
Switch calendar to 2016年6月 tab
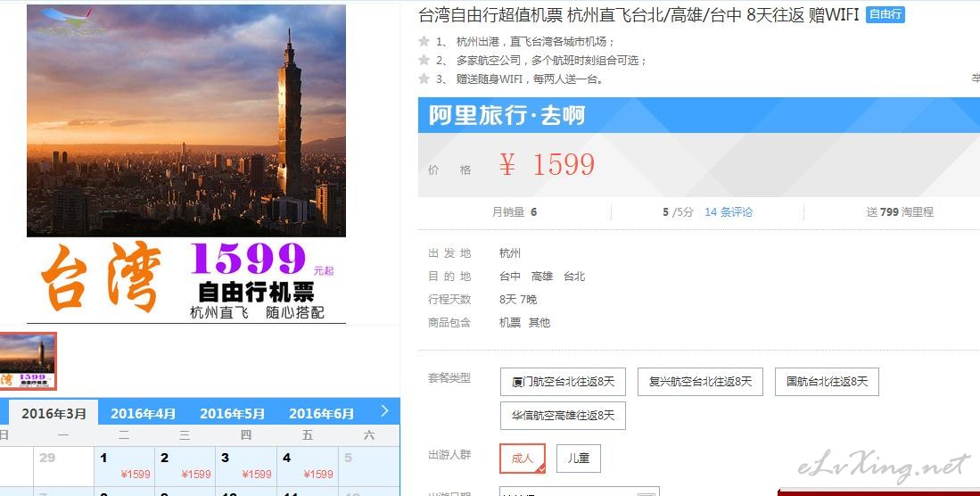[x=321, y=413]
